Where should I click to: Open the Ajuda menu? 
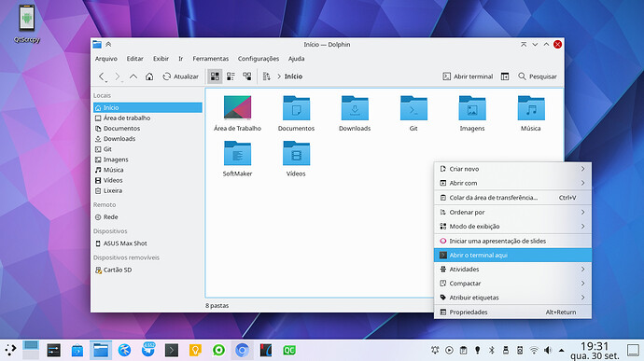tap(296, 59)
